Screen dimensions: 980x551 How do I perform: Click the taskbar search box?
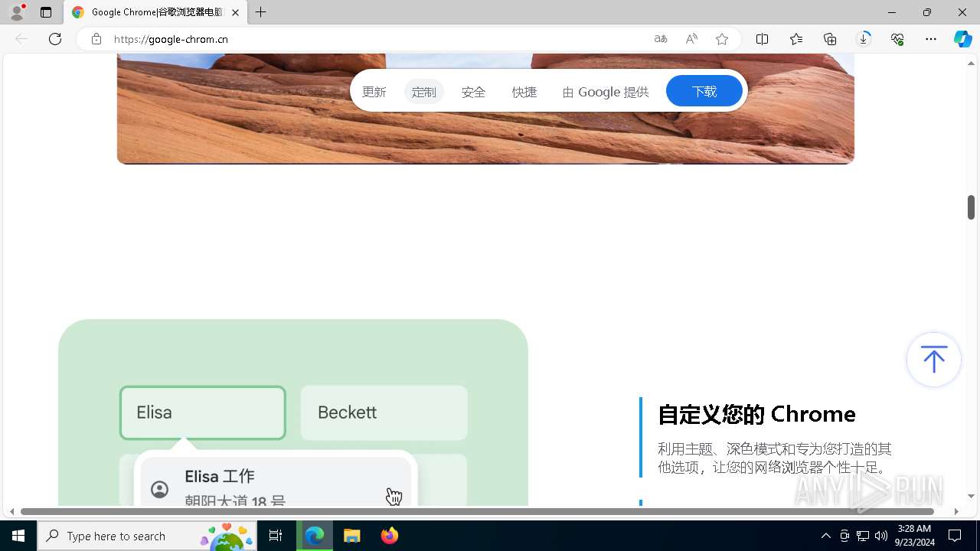[x=147, y=536]
